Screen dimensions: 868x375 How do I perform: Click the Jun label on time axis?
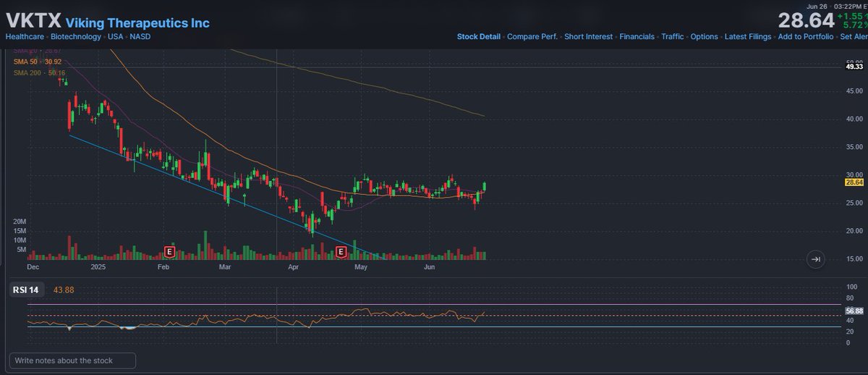[x=430, y=267]
